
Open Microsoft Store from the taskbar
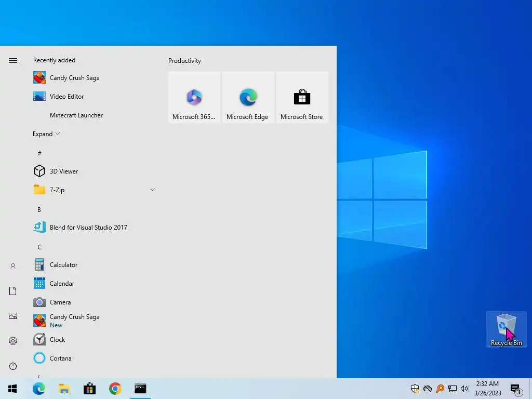[89, 389]
